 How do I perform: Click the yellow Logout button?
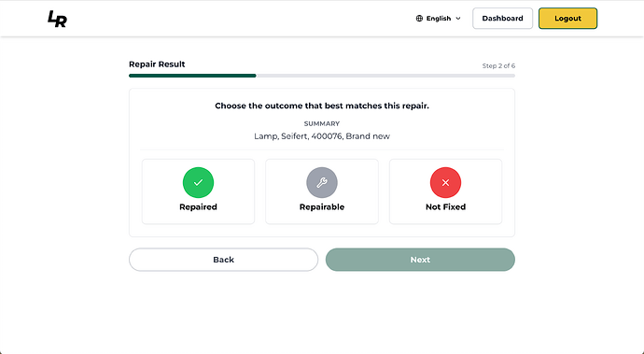[x=567, y=18]
